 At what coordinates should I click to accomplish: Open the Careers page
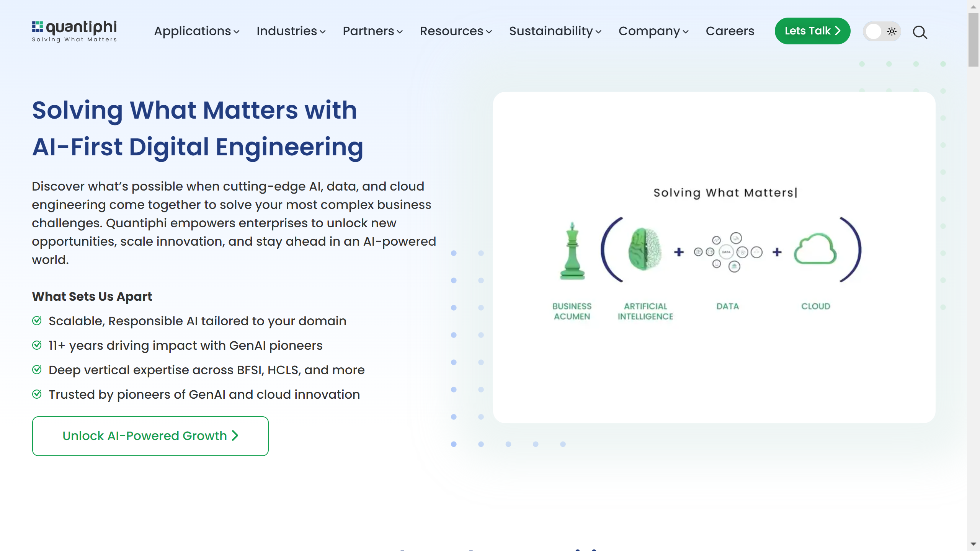(730, 31)
